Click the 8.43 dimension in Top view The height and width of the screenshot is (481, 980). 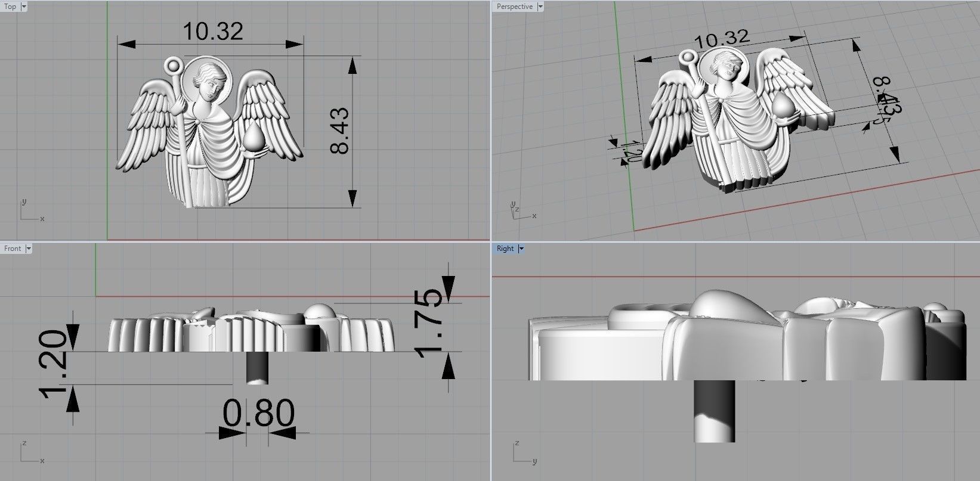(x=339, y=131)
